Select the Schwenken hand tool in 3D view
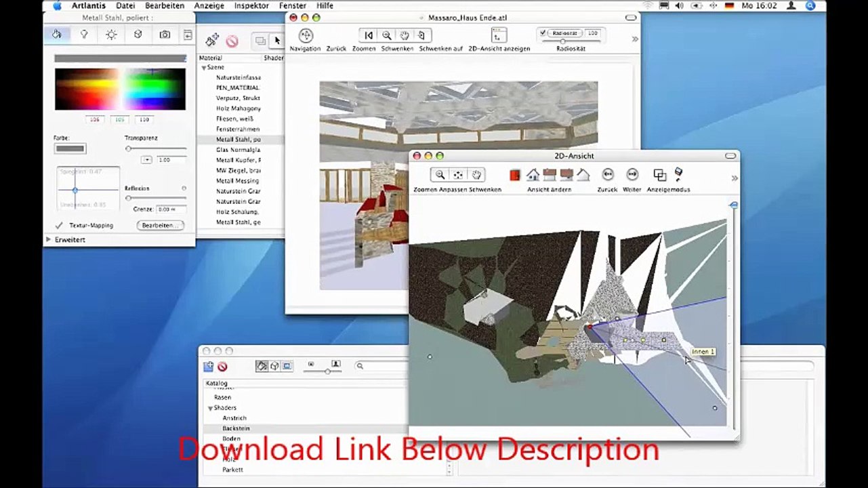Screen dimensions: 868x488 (x=405, y=35)
